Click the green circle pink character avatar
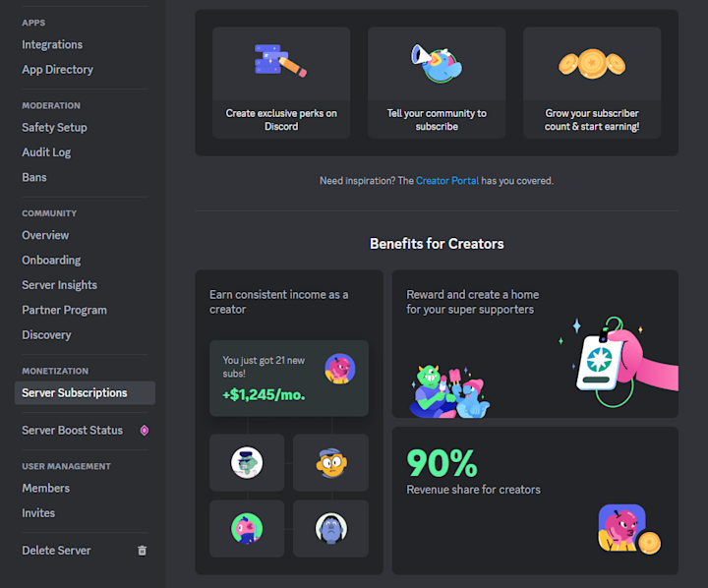The image size is (708, 588). pos(247,528)
